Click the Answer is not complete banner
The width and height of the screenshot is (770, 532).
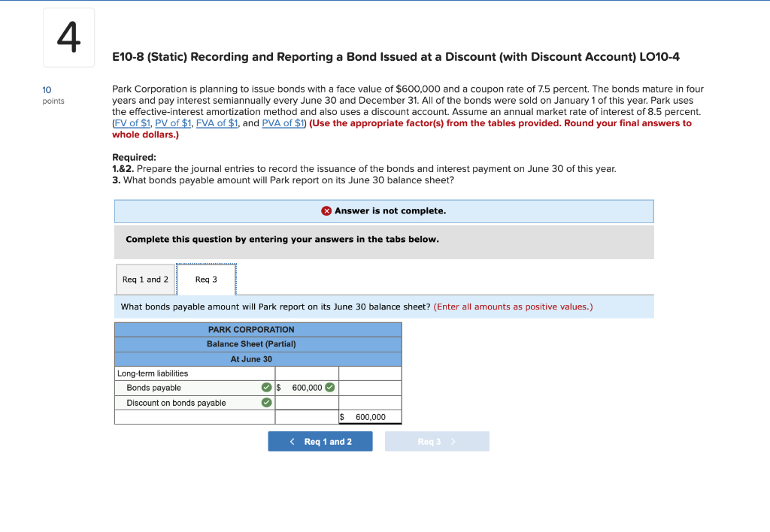(x=383, y=211)
